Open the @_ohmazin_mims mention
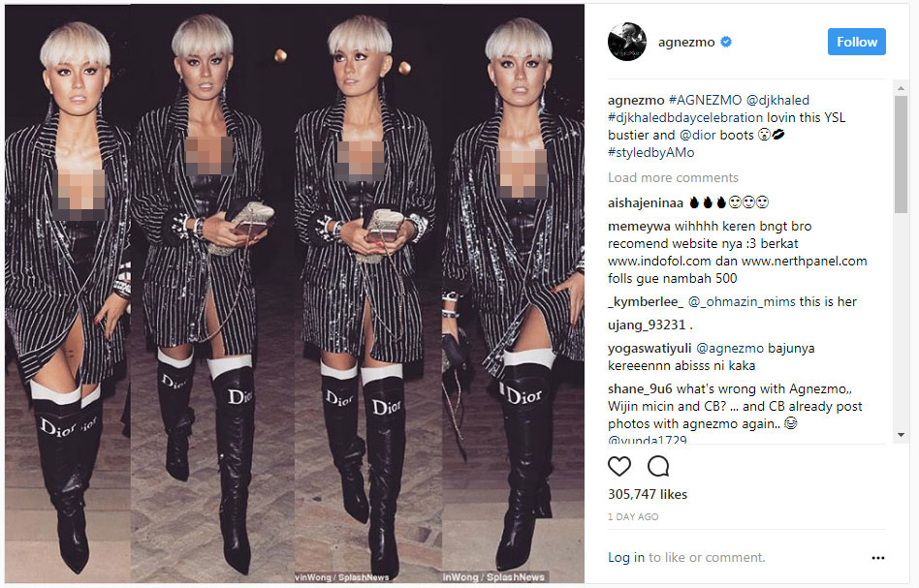919x588 pixels. point(742,301)
